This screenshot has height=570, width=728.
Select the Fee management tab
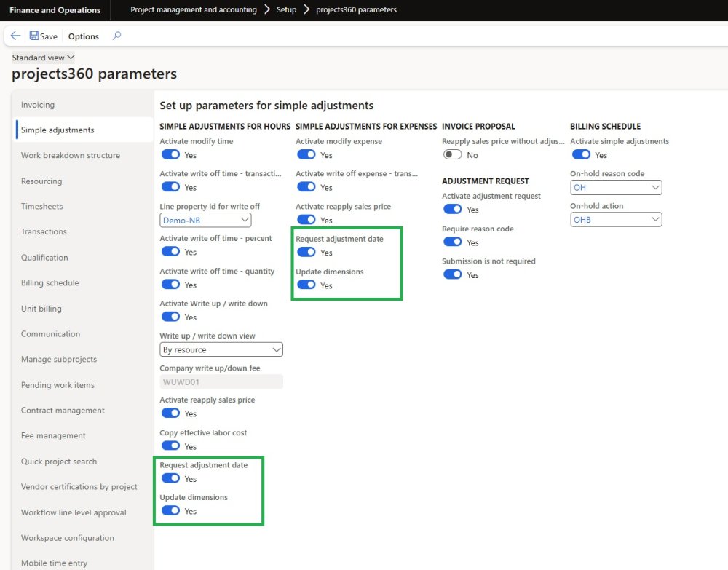(53, 435)
